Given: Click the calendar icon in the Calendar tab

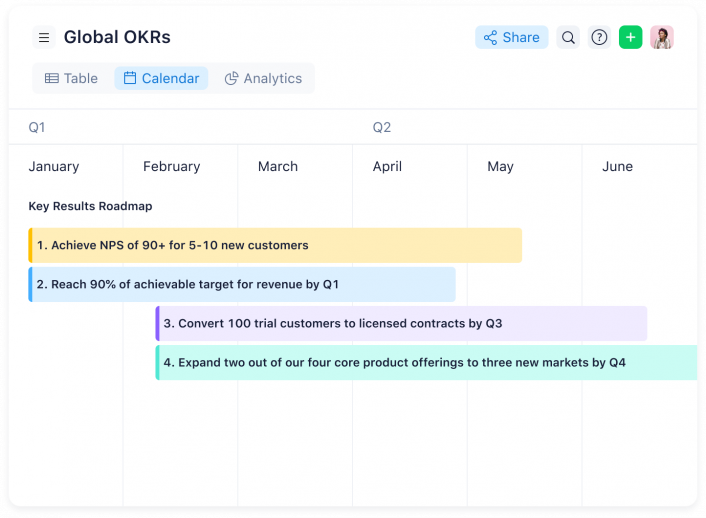Looking at the screenshot, I should [x=130, y=78].
